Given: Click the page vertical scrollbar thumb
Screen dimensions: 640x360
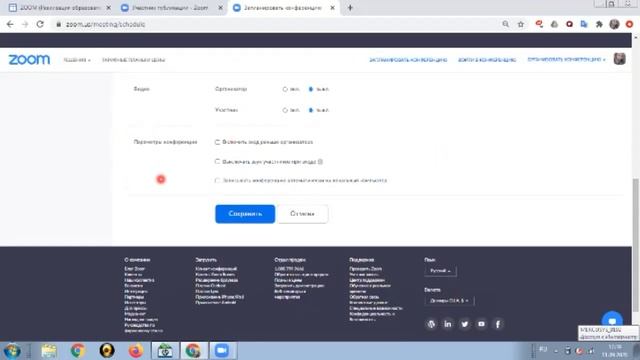Looking at the screenshot, I should [636, 245].
